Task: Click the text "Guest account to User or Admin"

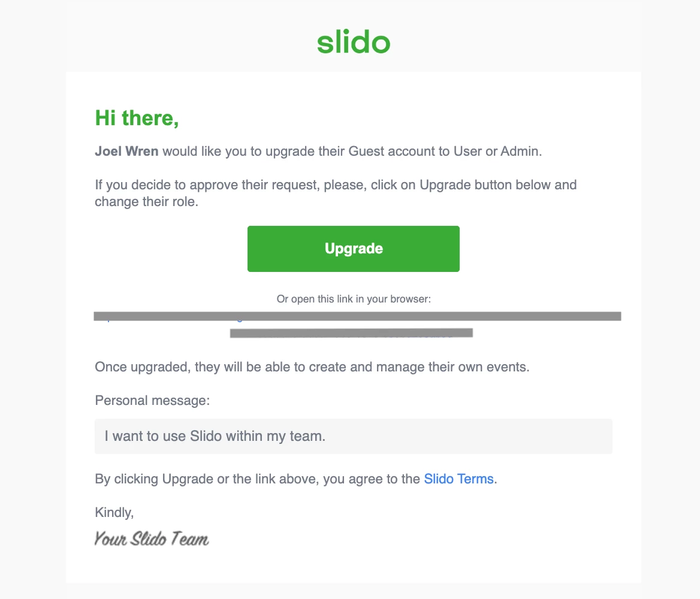Action: click(x=445, y=152)
